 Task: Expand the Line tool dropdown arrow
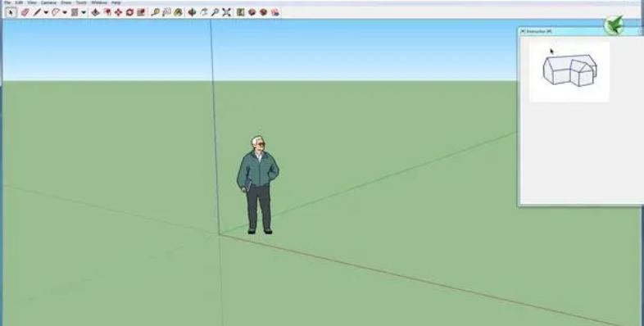coord(46,13)
